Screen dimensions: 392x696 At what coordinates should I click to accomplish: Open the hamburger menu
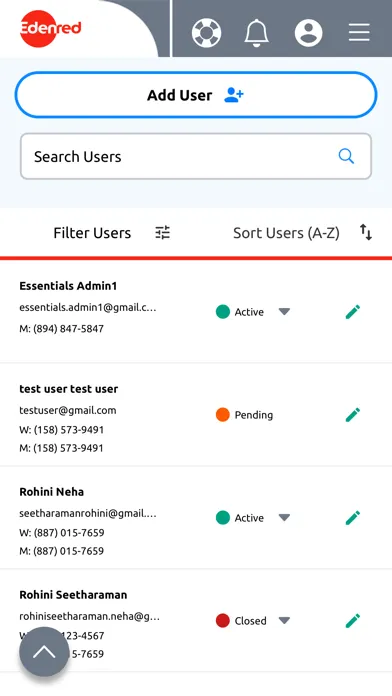(359, 32)
